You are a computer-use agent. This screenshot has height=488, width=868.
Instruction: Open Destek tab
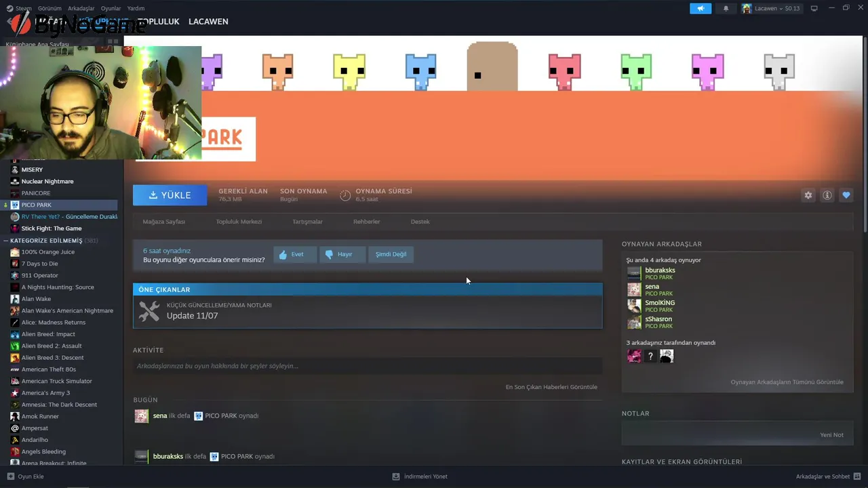420,222
